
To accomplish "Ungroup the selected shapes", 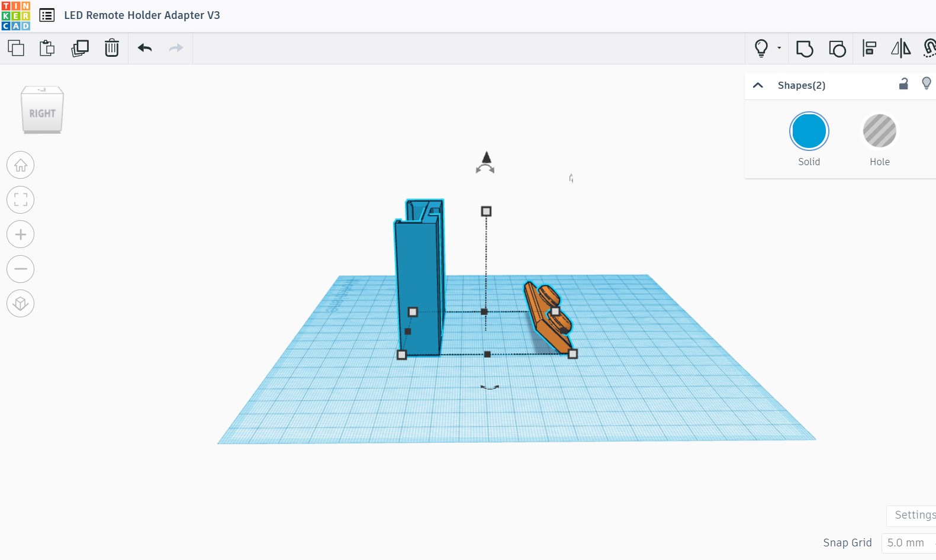I will [x=837, y=48].
